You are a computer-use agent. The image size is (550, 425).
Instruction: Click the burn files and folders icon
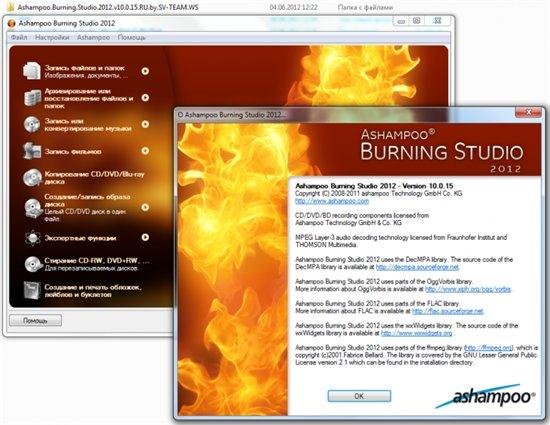32,71
